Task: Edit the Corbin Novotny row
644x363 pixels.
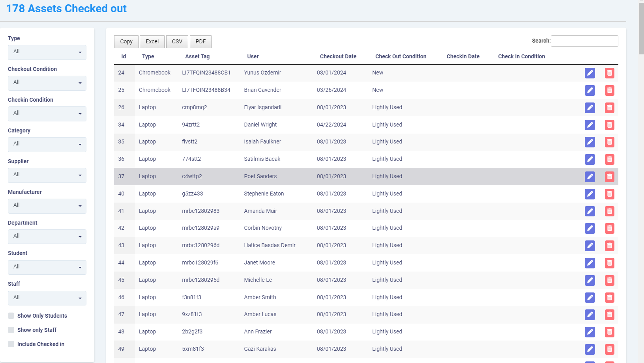Action: [590, 228]
